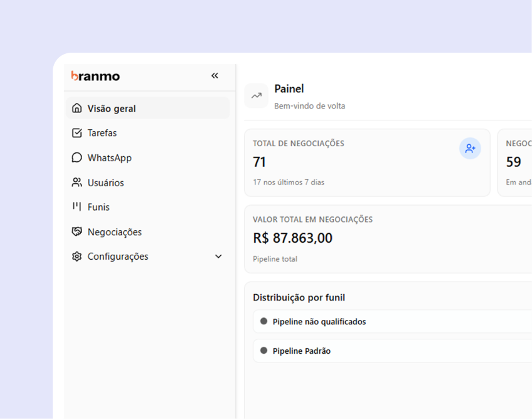Click the Configurações gear icon
This screenshot has width=532, height=419.
(x=77, y=257)
